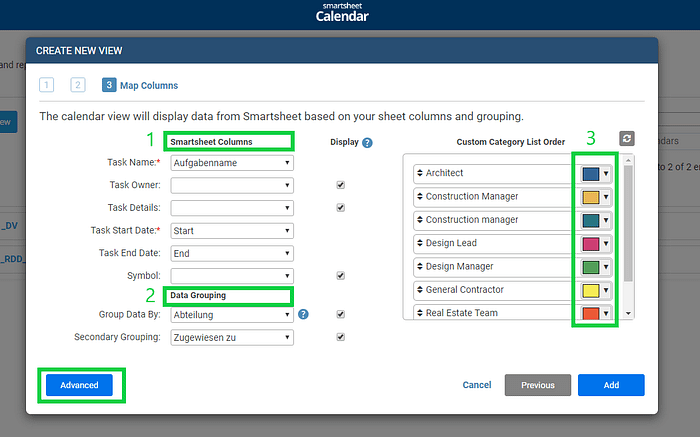Click red Real Estate Team color swatch
This screenshot has width=700, height=437.
[x=591, y=313]
